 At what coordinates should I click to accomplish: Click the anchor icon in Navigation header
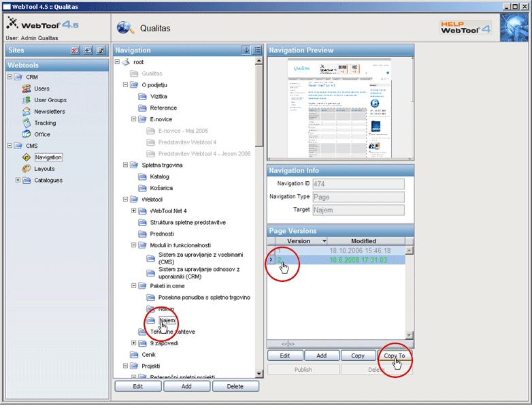click(x=246, y=50)
